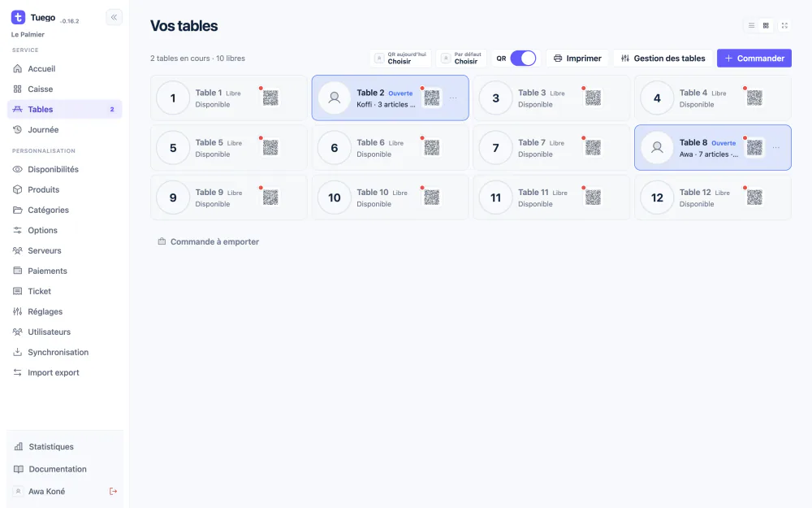Image resolution: width=812 pixels, height=508 pixels.
Task: Open Utilisateurs page
Action: pyautogui.click(x=65, y=332)
